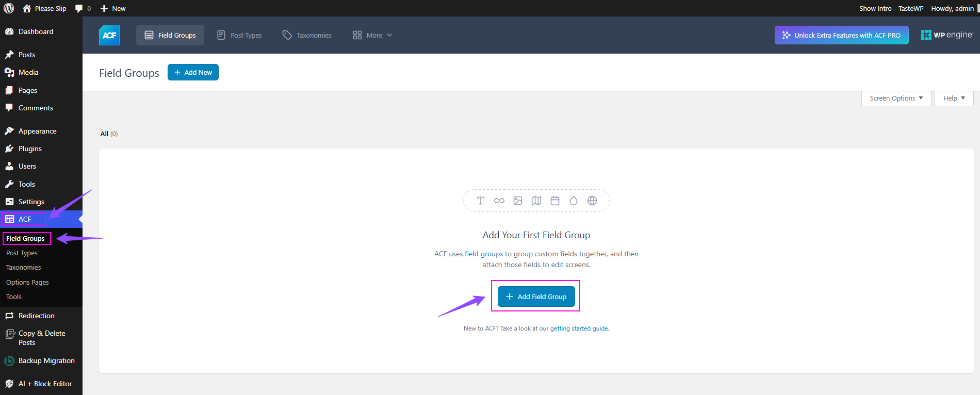
Task: Click the droplet color field icon
Action: tap(574, 201)
